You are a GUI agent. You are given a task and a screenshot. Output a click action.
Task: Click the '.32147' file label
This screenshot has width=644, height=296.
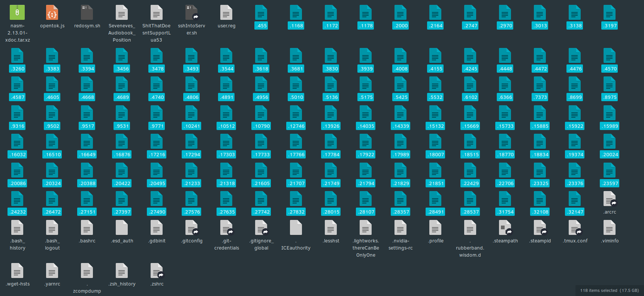coord(575,212)
